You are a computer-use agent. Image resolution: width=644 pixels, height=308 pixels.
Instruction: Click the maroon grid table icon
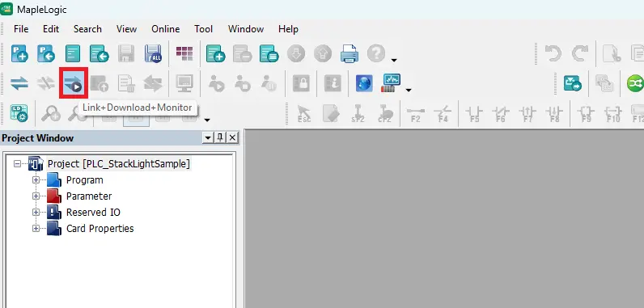pyautogui.click(x=184, y=53)
